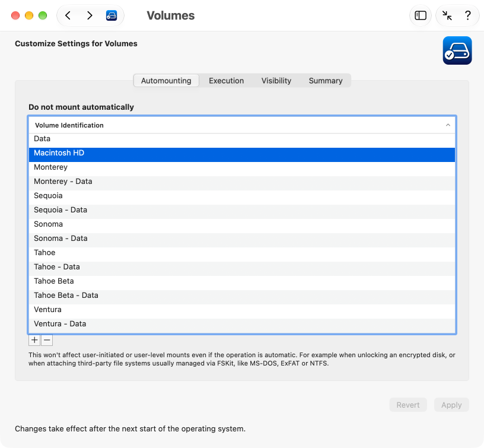Viewport: 484px width, 448px height.
Task: Toggle the sidebar panel icon
Action: (x=421, y=15)
